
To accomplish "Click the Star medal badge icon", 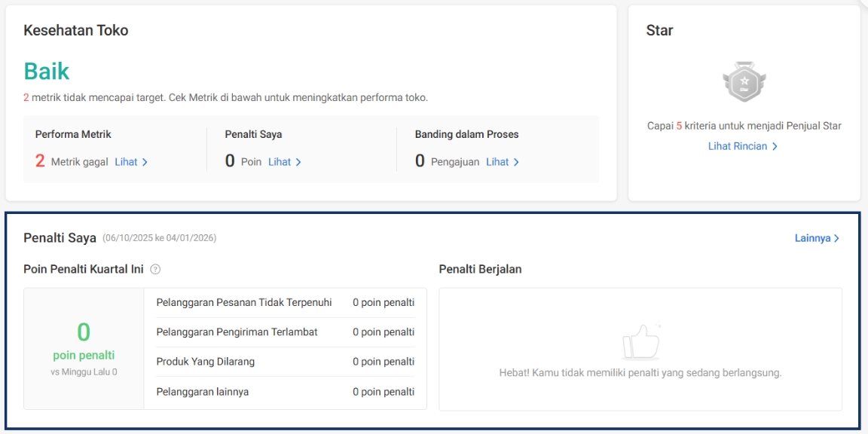I will pos(744,82).
